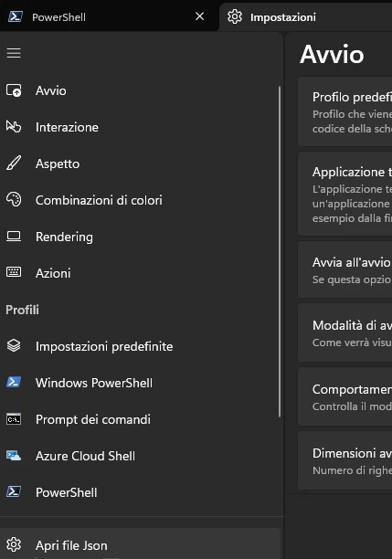Image resolution: width=392 pixels, height=559 pixels.
Task: Click the PowerShell profile icon in sidebar
Action: click(14, 492)
